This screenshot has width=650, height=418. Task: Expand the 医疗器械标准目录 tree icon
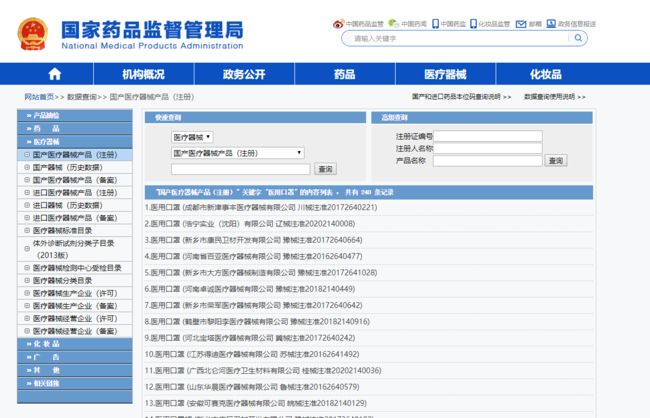(27, 230)
